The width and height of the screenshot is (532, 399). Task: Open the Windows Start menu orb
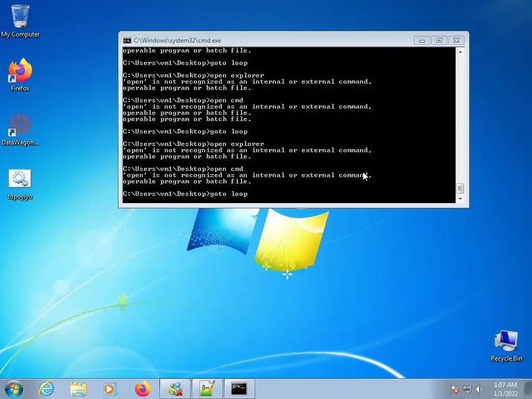pyautogui.click(x=14, y=389)
